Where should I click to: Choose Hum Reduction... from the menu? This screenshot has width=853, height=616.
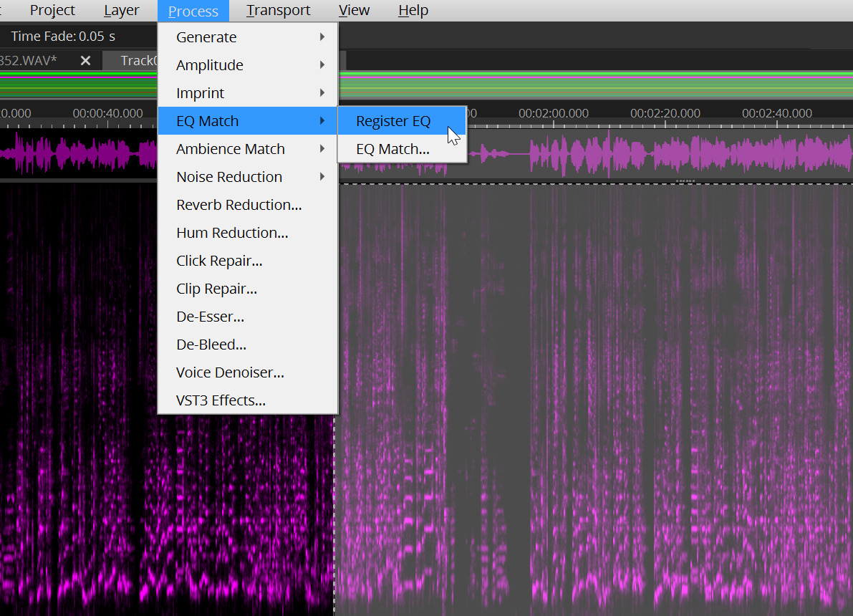pyautogui.click(x=232, y=233)
